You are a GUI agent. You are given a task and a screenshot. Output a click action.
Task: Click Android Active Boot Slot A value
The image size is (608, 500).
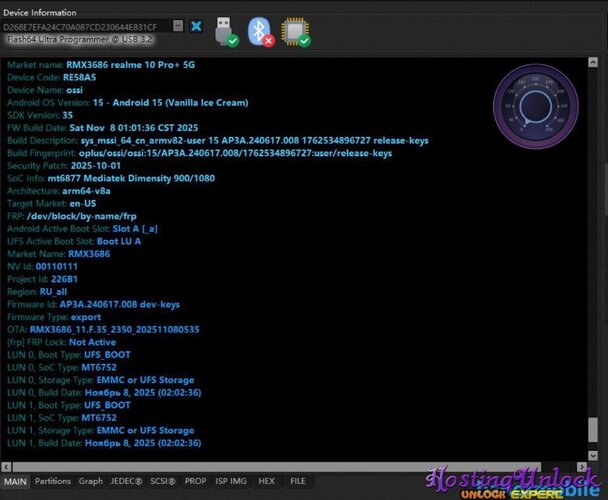[x=135, y=229]
